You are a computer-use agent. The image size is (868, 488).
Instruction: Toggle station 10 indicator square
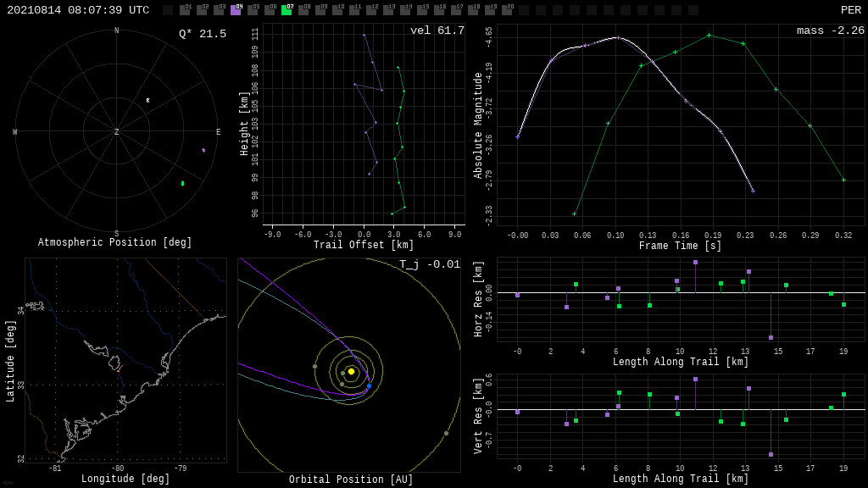337,10
